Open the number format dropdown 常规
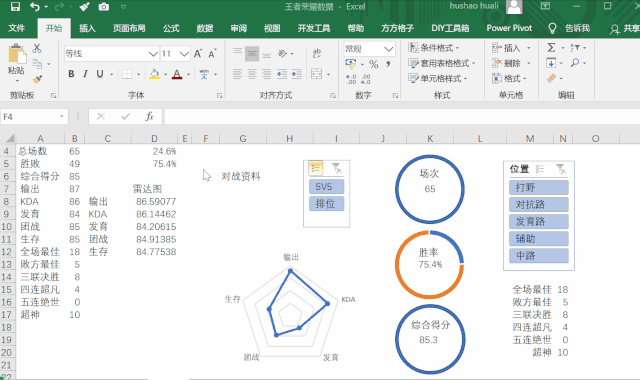Screen dimensions: 640x380 pyautogui.click(x=389, y=49)
